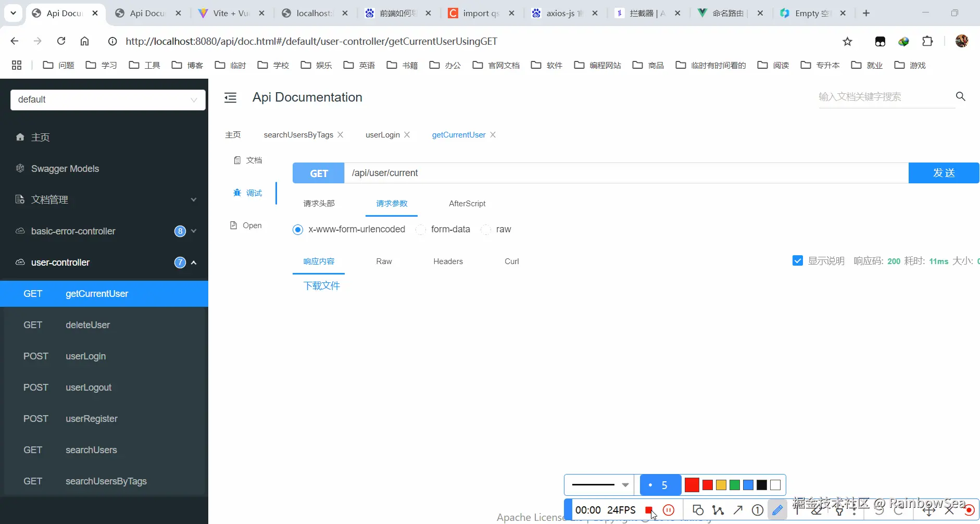Screen dimensions: 980x524
Task: Close the userLogin doc tab
Action: [407, 134]
